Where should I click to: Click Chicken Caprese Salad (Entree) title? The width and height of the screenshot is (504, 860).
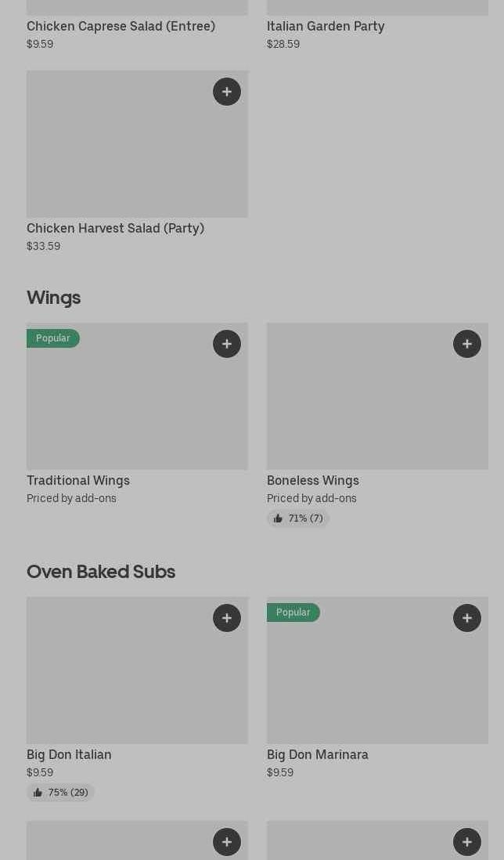[121, 26]
